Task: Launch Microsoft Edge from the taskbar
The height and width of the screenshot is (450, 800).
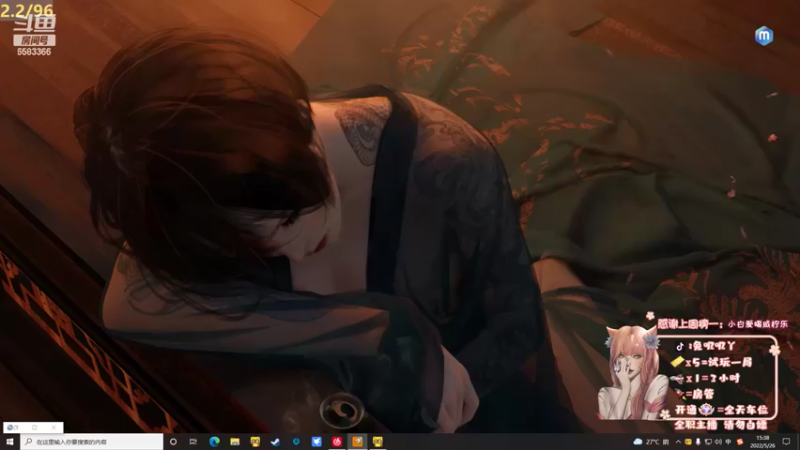Action: 214,442
